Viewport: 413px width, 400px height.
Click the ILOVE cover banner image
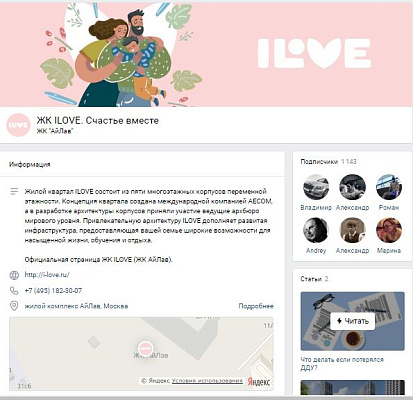[206, 55]
